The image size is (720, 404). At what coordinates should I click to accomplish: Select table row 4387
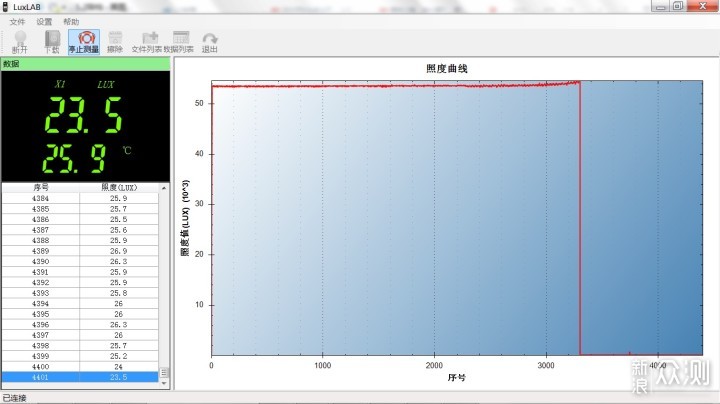(x=80, y=230)
